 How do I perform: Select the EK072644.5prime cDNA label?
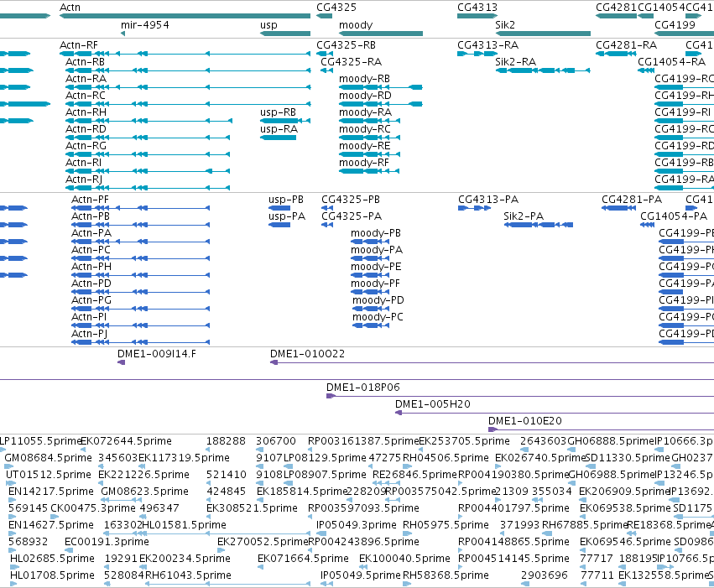click(x=126, y=441)
